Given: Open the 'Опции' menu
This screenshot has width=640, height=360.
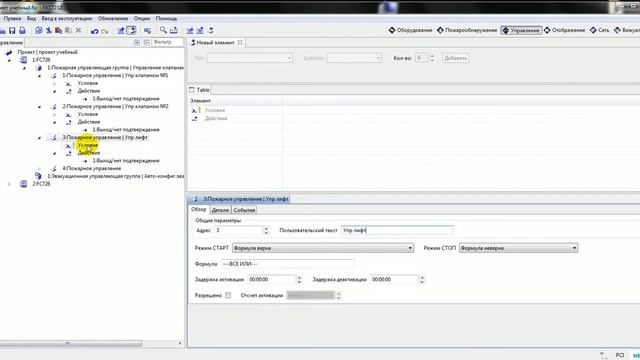Looking at the screenshot, I should (142, 19).
